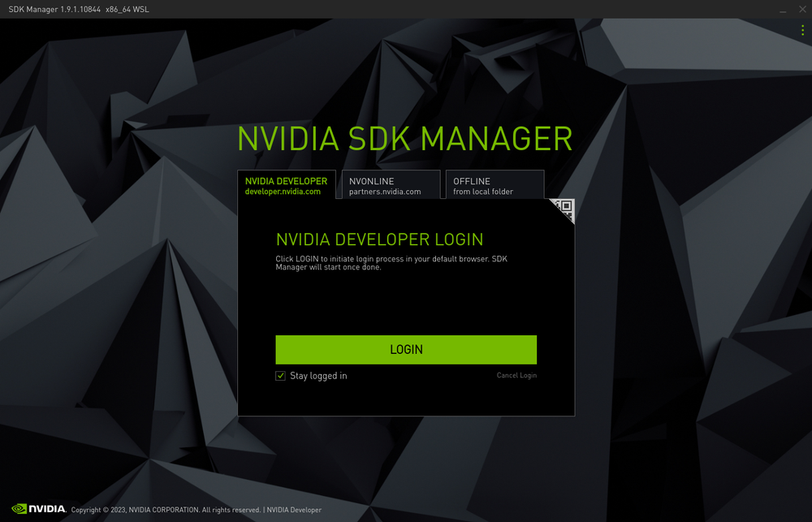Click Cancel Login

click(x=516, y=375)
